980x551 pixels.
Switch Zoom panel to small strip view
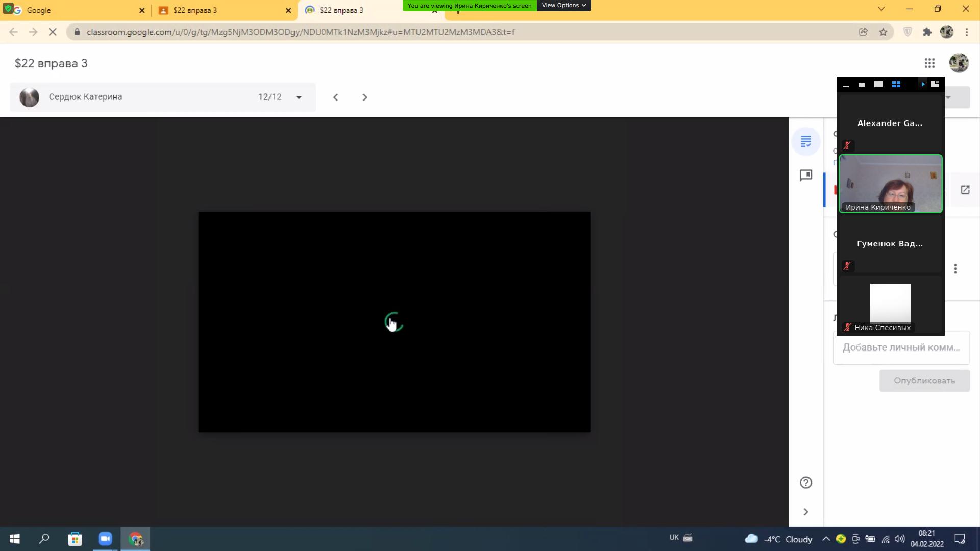pos(862,85)
